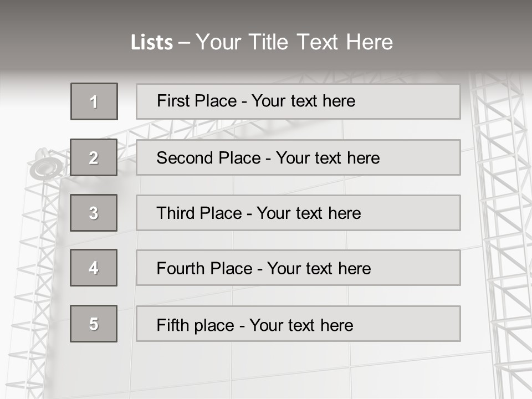Click the number 3 square

point(94,213)
